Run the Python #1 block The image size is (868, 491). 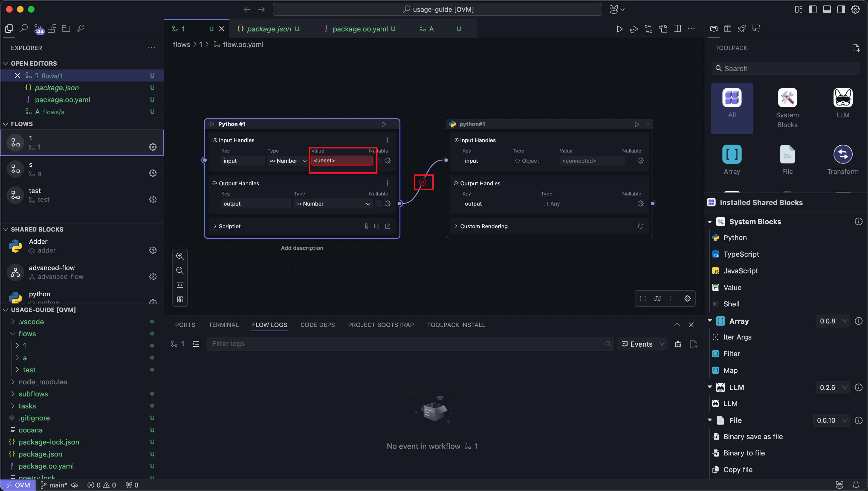pyautogui.click(x=383, y=124)
